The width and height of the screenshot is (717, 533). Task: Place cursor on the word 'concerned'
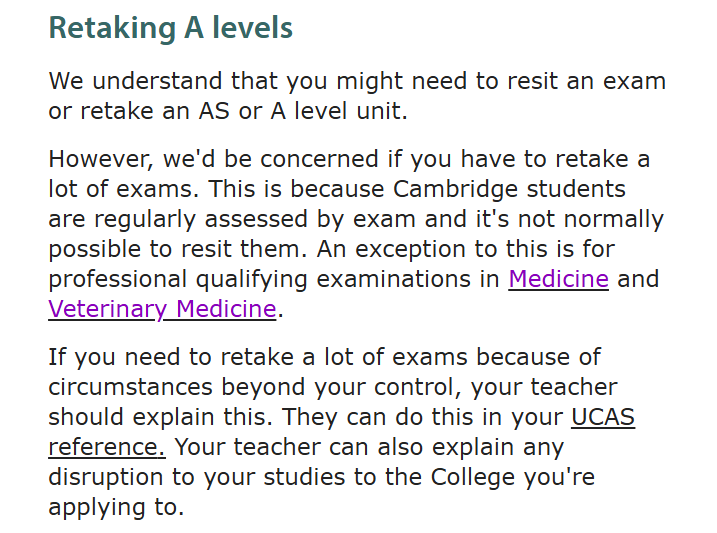pyautogui.click(x=319, y=159)
